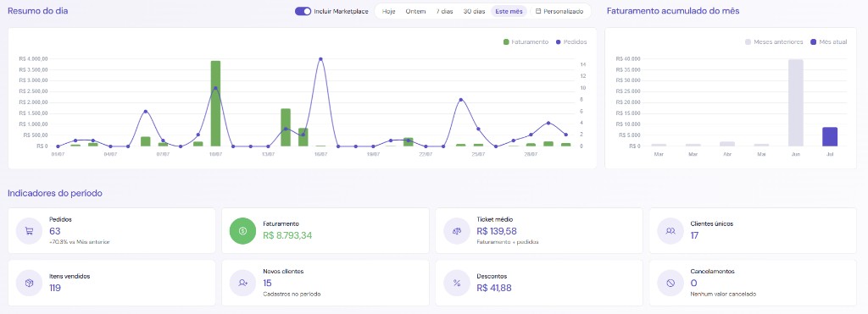
Task: Toggle the Faturamento series legend entry
Action: click(526, 42)
